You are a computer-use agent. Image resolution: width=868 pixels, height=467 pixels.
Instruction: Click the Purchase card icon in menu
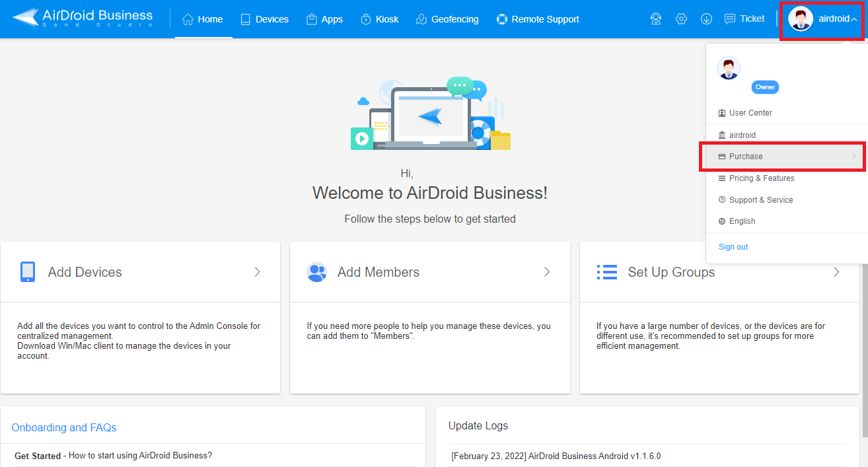coord(723,157)
